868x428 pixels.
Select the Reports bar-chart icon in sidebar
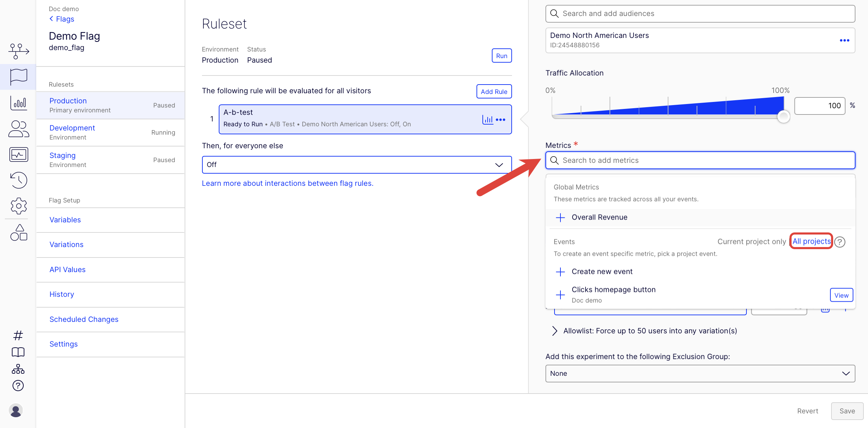pos(18,103)
